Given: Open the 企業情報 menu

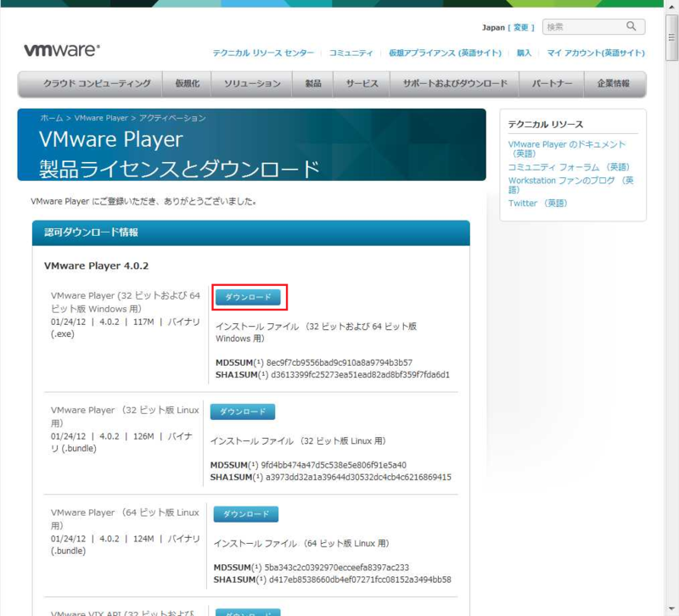Looking at the screenshot, I should [614, 84].
